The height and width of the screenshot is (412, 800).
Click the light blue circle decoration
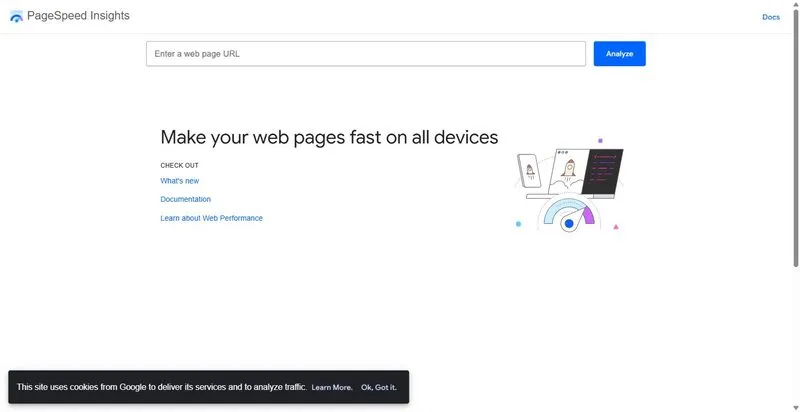(518, 224)
